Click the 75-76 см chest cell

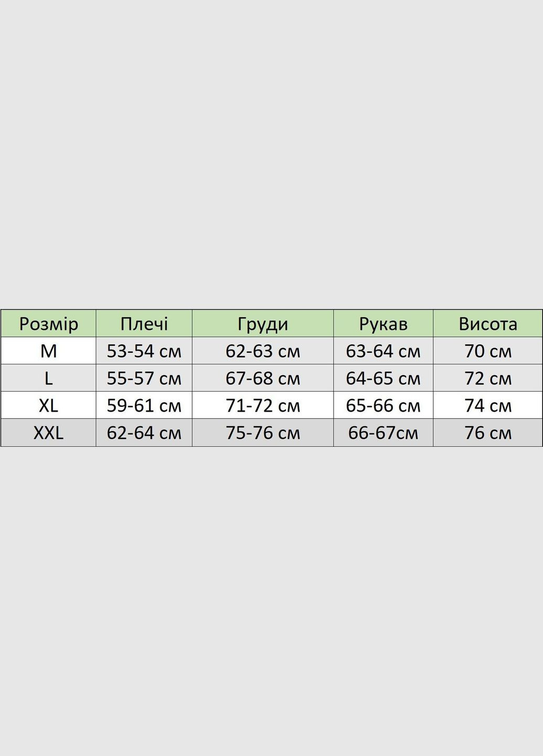[263, 433]
